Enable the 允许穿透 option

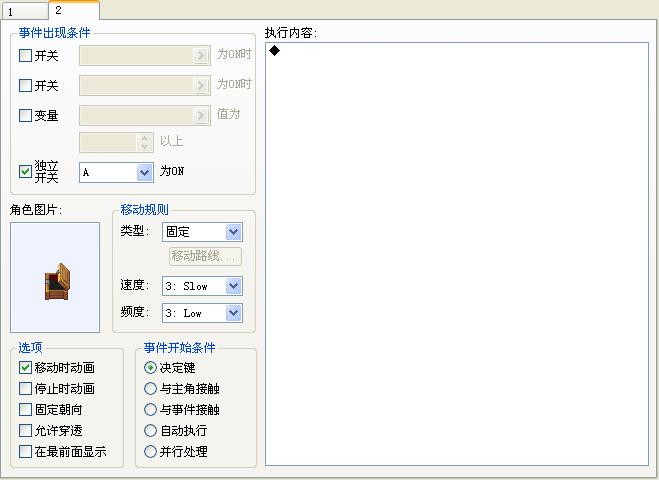(25, 430)
